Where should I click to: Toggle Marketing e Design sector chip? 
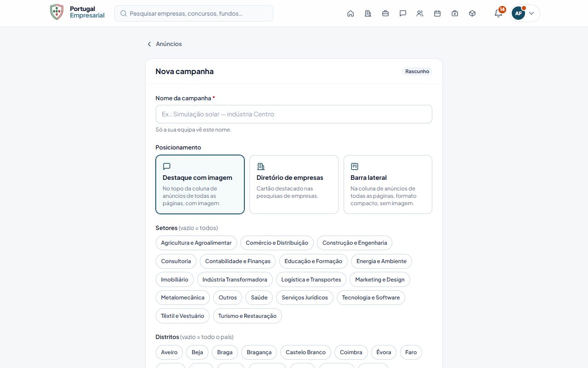[x=380, y=280]
